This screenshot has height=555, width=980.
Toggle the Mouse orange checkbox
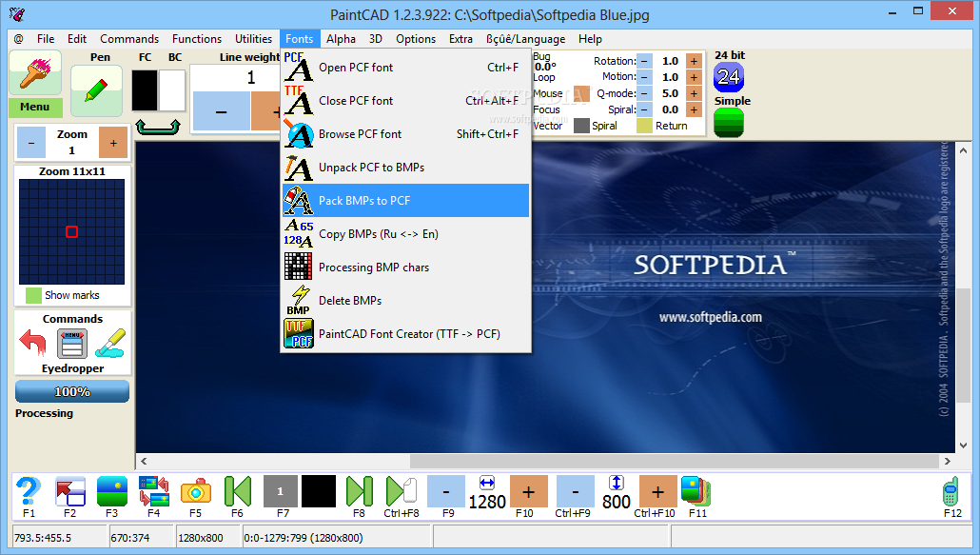(581, 93)
